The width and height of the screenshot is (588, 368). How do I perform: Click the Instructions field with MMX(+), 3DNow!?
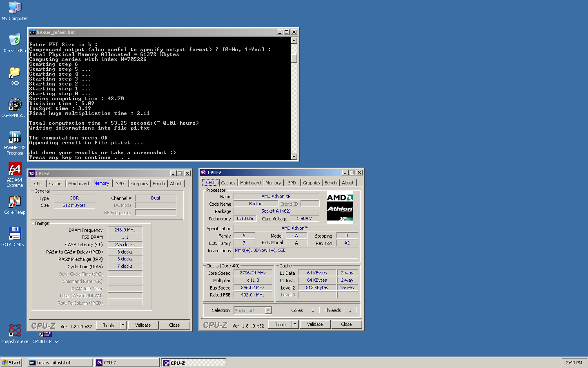tap(296, 253)
